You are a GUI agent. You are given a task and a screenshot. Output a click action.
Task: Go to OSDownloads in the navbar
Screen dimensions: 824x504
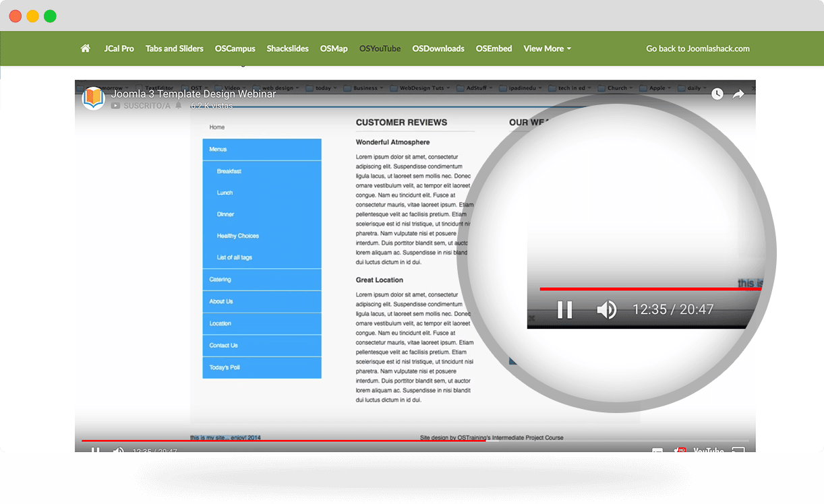pyautogui.click(x=438, y=49)
